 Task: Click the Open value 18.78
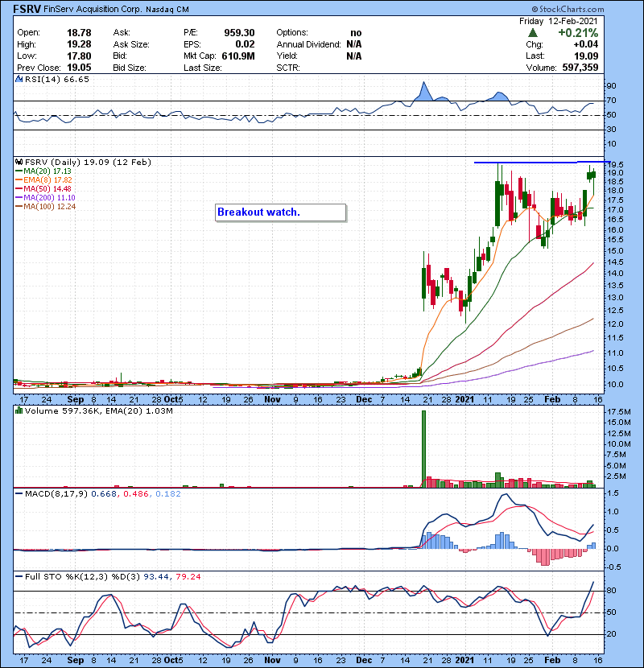pos(79,33)
